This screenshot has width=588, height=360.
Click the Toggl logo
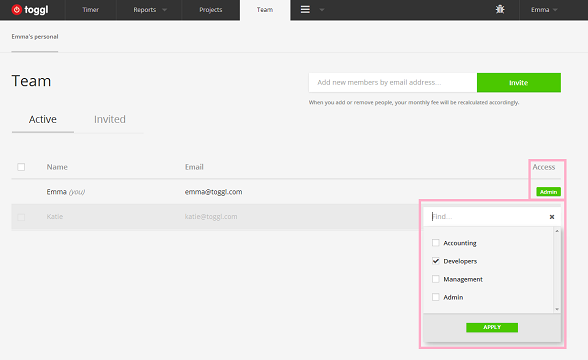point(30,10)
